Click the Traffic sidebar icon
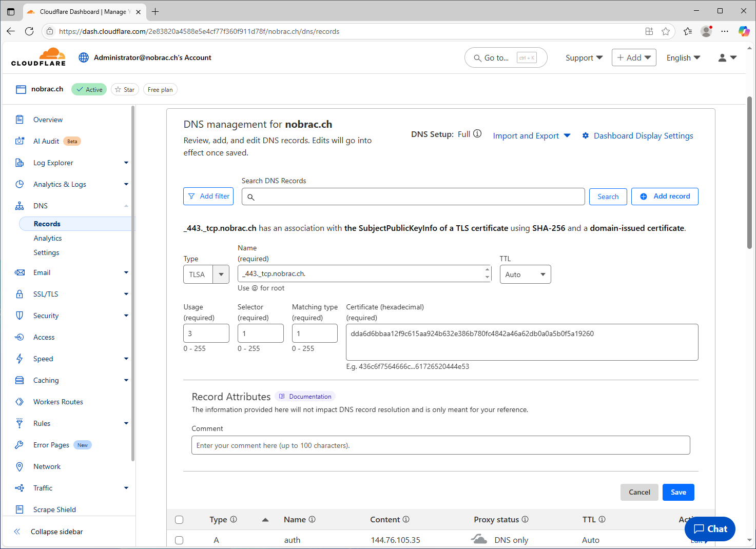756x549 pixels. point(20,488)
